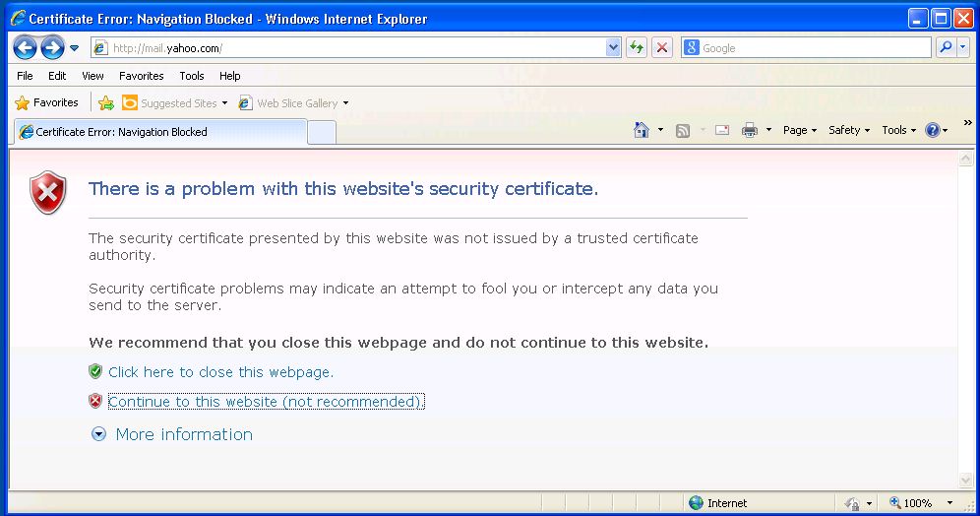
Task: Expand the Page command menu
Action: pos(799,130)
